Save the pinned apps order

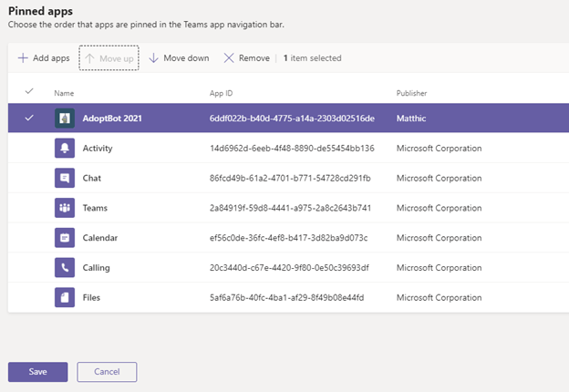(37, 372)
